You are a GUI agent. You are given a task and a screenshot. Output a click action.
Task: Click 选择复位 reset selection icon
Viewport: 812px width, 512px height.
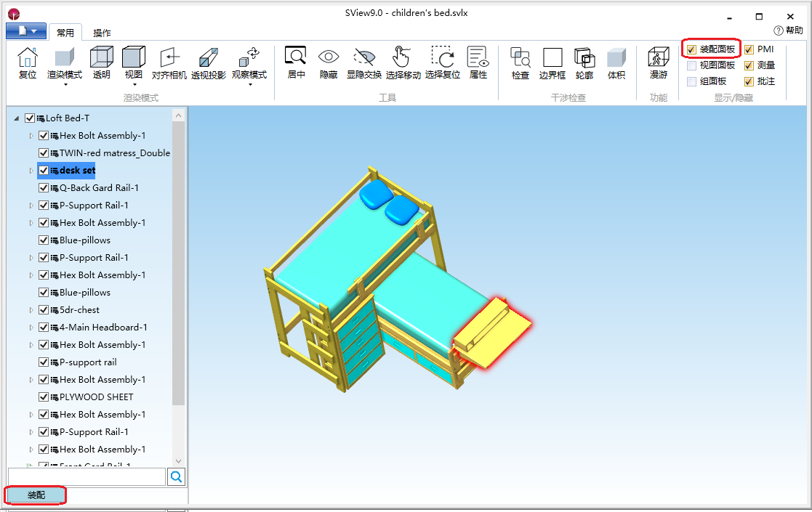pyautogui.click(x=443, y=57)
